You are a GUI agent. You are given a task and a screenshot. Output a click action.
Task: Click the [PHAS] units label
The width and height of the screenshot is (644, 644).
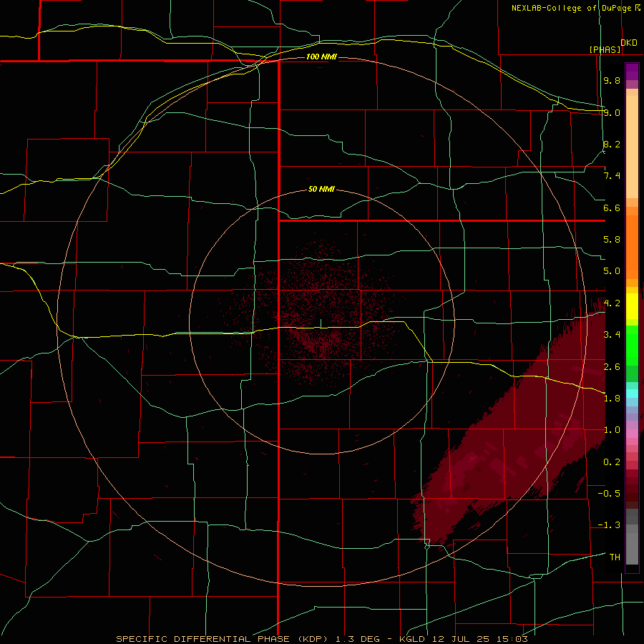coord(605,49)
